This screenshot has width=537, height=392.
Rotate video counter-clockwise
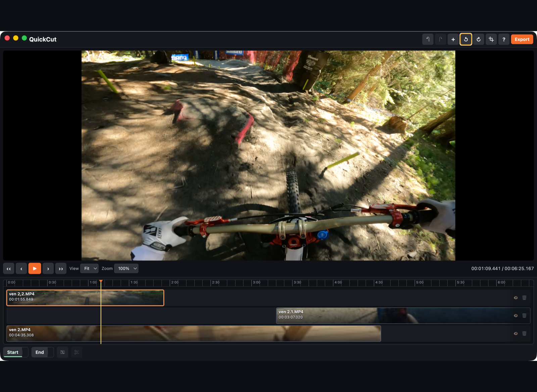[x=466, y=39]
